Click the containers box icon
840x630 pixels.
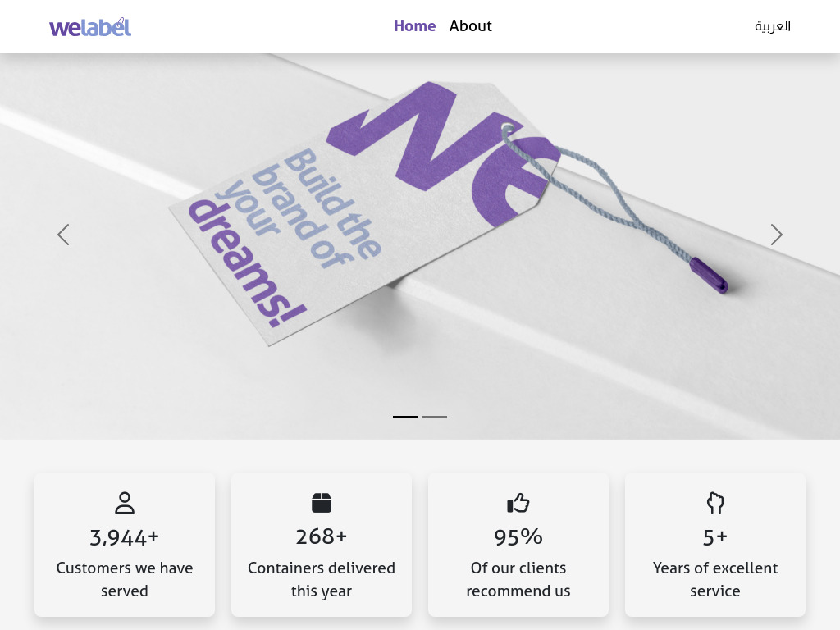point(322,503)
